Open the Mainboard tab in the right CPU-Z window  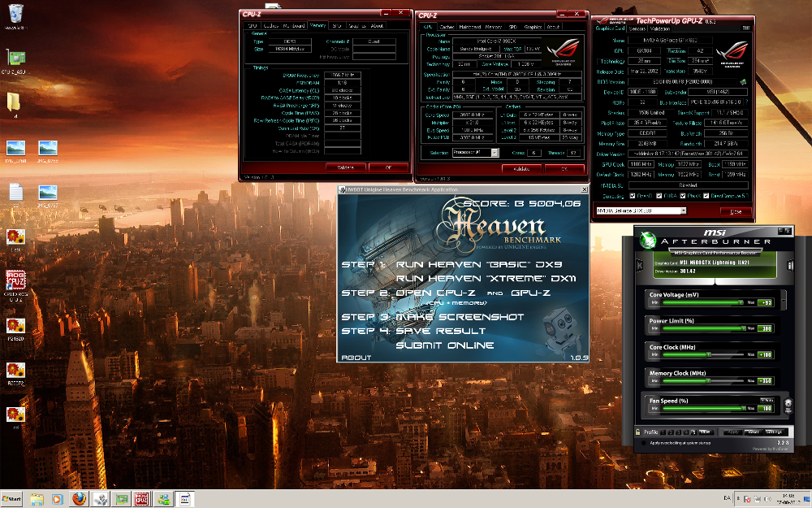pyautogui.click(x=470, y=27)
